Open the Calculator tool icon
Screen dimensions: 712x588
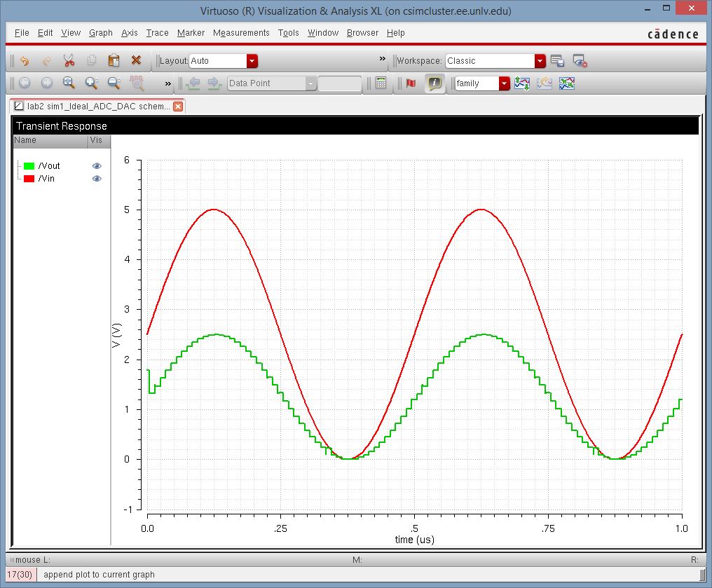tap(381, 83)
